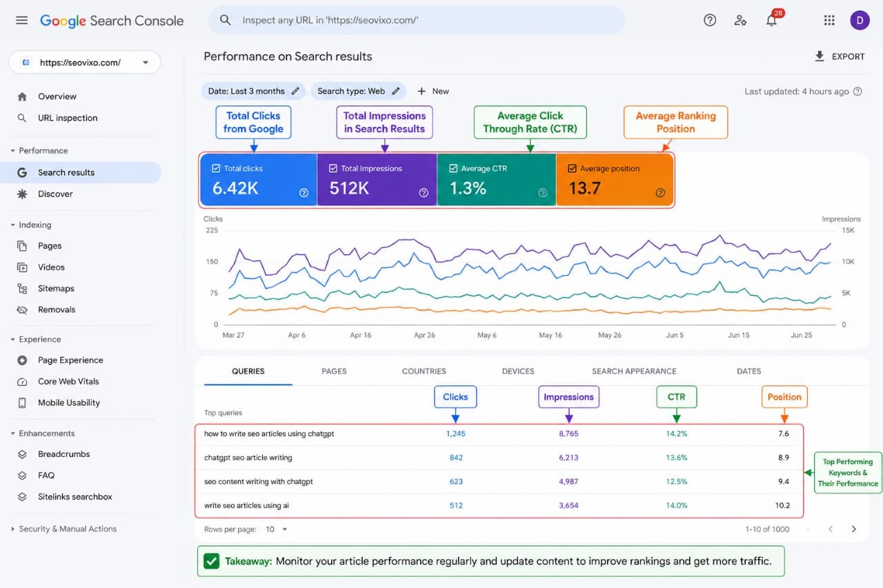Select query 'chatgpt seo article writing'
Viewport: 883px width, 588px height.
coord(248,458)
